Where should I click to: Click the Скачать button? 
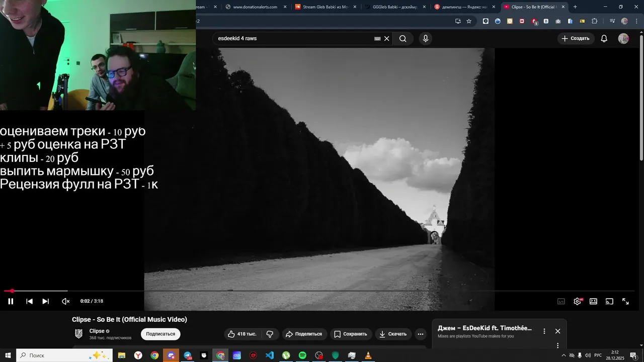point(393,334)
